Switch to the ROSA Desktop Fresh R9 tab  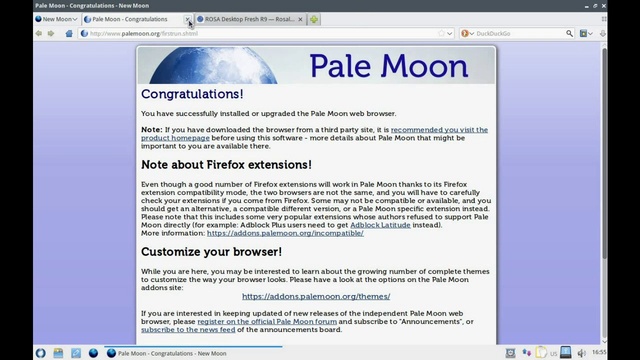(x=250, y=19)
